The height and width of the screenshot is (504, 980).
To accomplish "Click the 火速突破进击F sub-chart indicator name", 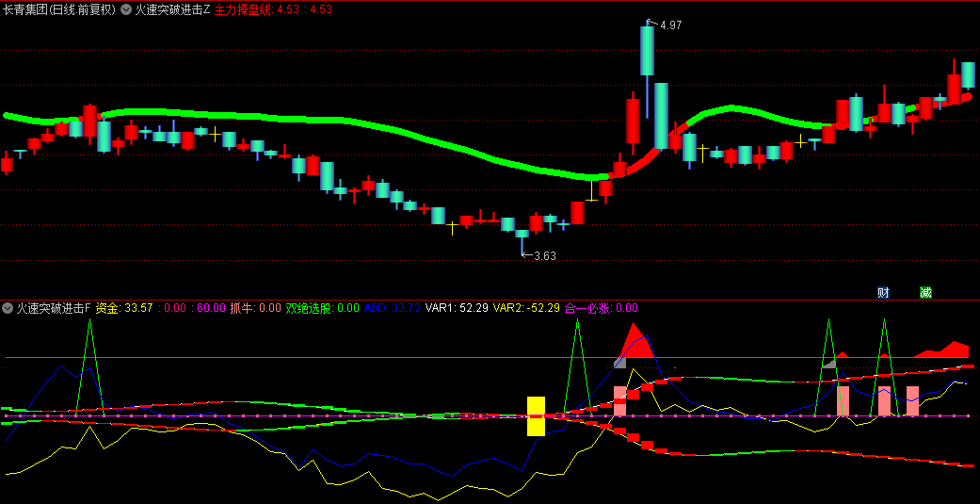I will [x=54, y=308].
